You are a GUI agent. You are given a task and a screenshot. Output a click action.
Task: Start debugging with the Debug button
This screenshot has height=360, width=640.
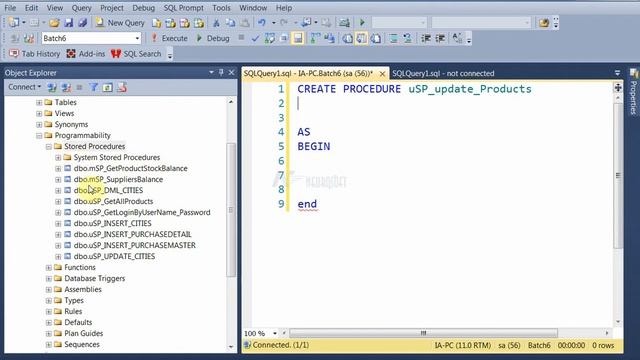pos(213,38)
